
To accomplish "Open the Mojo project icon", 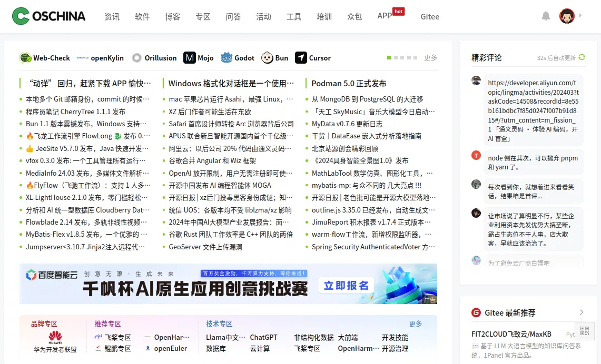I will tap(190, 58).
